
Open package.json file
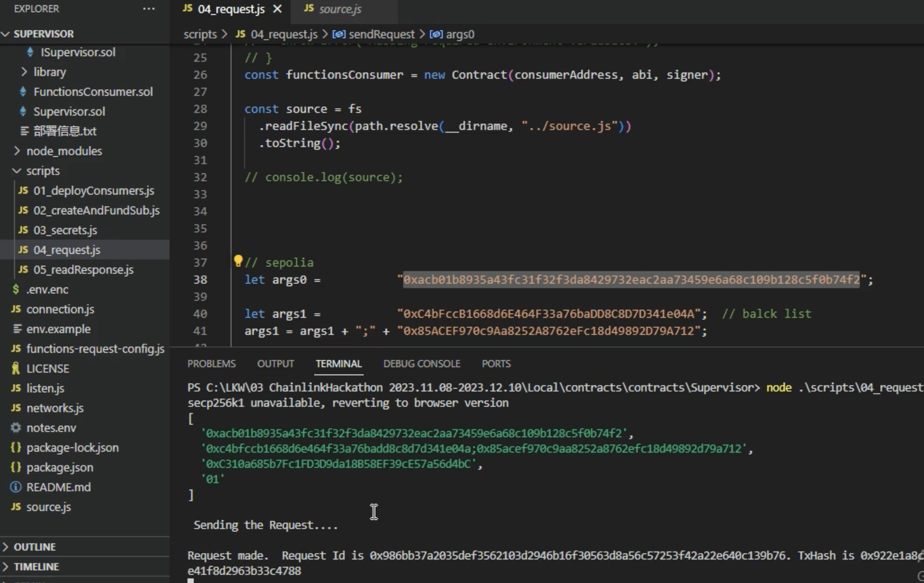[60, 467]
